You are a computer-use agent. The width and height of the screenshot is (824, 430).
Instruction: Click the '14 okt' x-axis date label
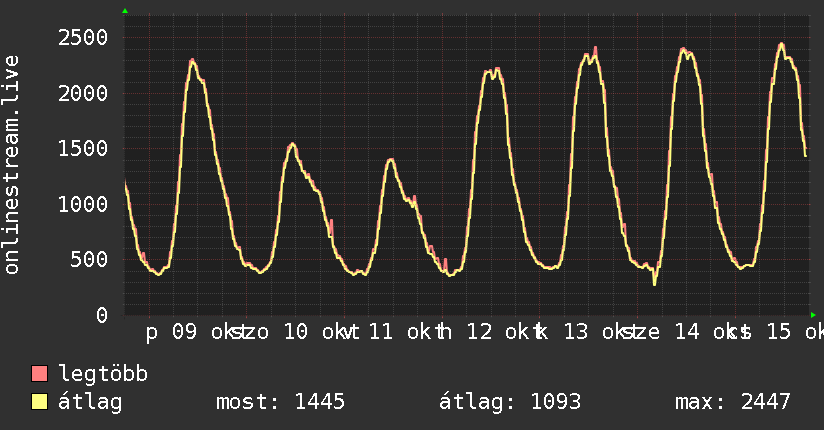(714, 332)
